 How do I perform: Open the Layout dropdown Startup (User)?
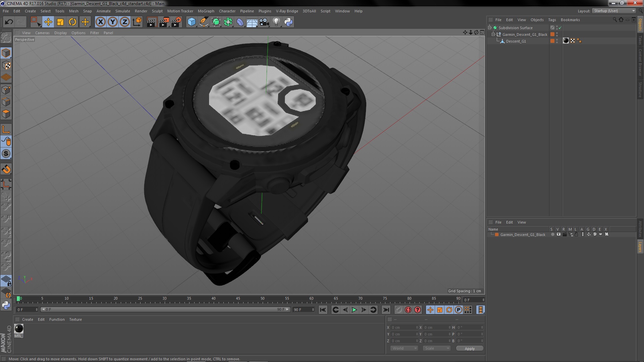click(x=614, y=11)
